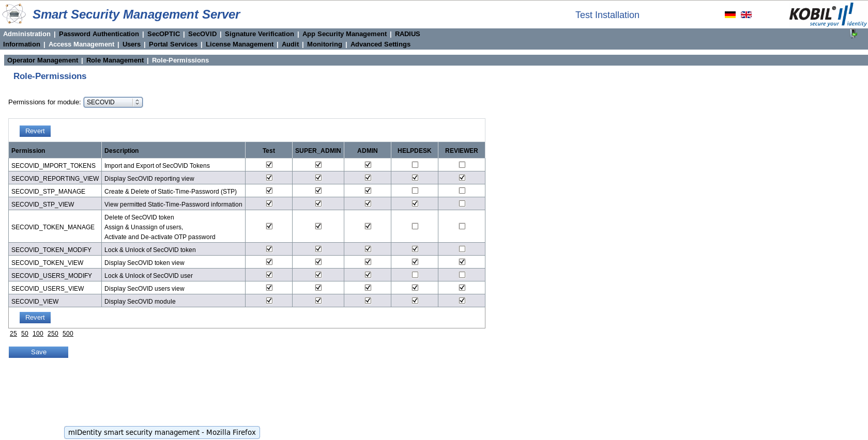This screenshot has width=868, height=440.
Task: Click the logout icon at top right
Action: (854, 34)
